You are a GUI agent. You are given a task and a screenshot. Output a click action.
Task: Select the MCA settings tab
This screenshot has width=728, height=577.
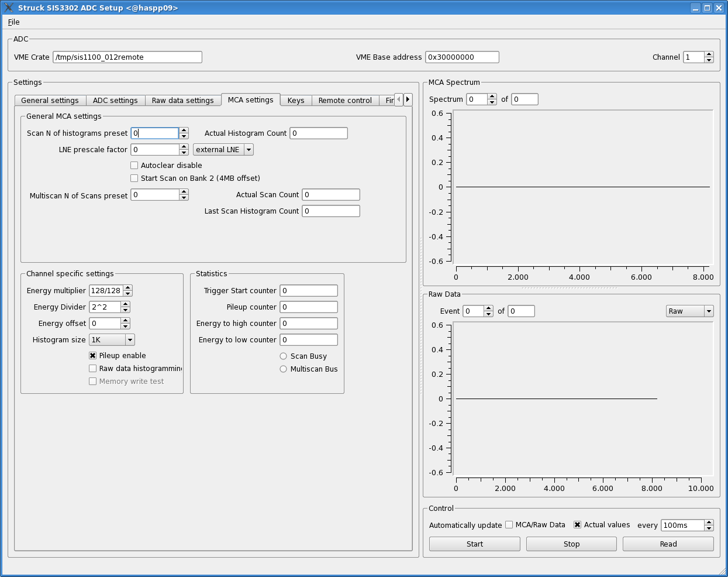coord(251,100)
